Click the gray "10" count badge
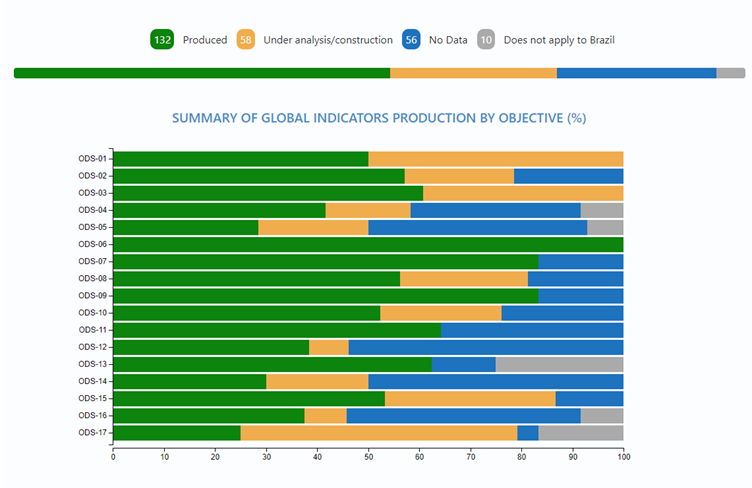Screen dimensions: 752x488 pyautogui.click(x=486, y=40)
